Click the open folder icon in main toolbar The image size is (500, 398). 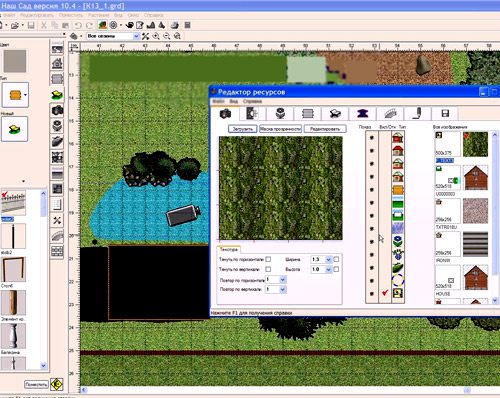click(14, 25)
